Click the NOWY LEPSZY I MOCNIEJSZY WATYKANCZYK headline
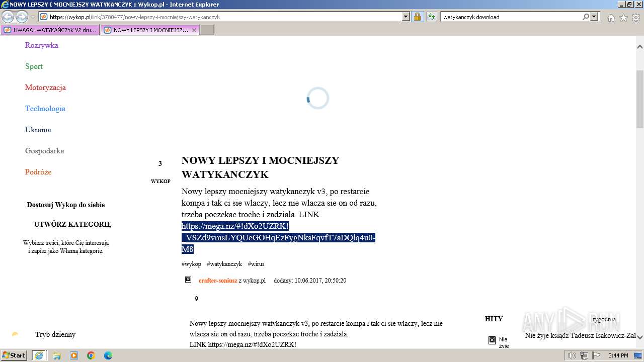The width and height of the screenshot is (644, 362). [260, 167]
